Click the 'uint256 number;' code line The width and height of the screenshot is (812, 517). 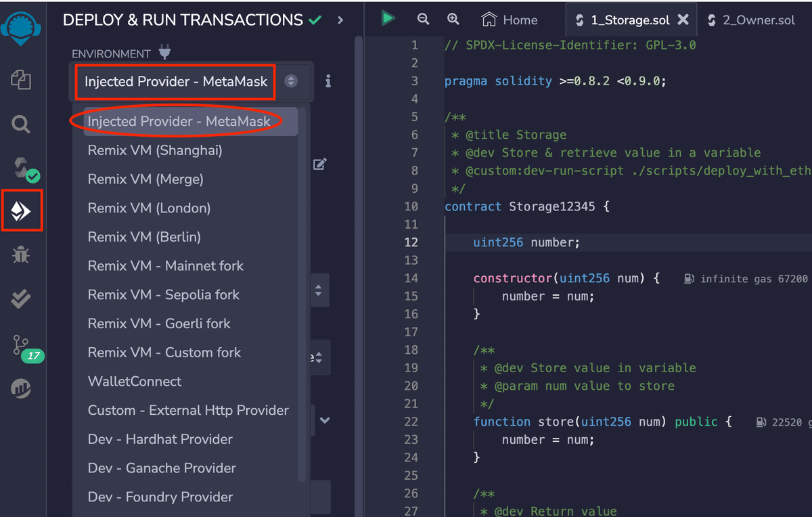pyautogui.click(x=526, y=242)
